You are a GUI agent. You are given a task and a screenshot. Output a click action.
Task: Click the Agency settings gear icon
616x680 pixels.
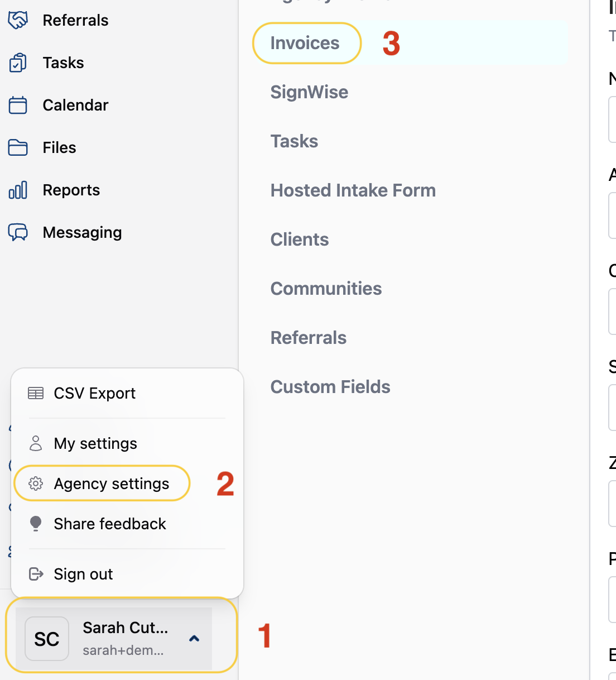pyautogui.click(x=36, y=483)
